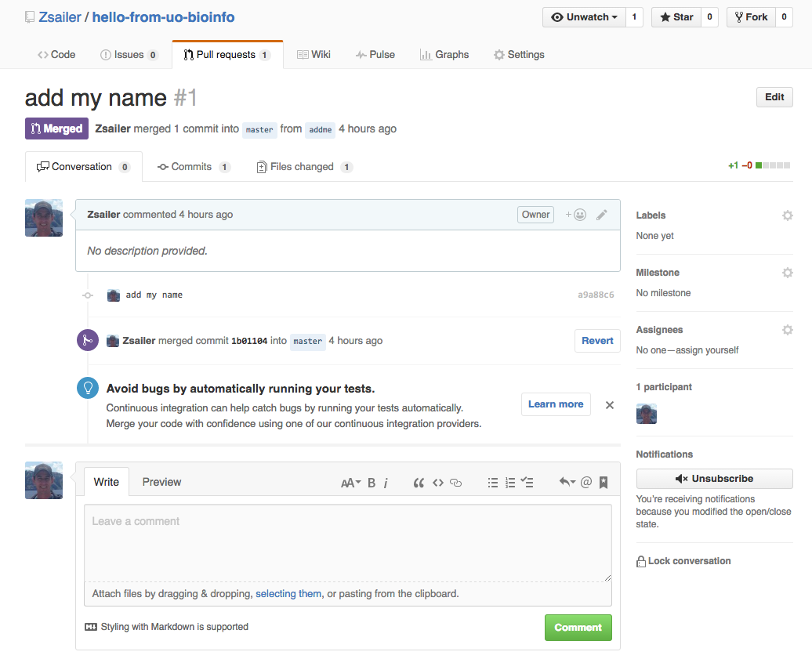Star the hello-from-uo-bioinfo repository

pyautogui.click(x=675, y=17)
